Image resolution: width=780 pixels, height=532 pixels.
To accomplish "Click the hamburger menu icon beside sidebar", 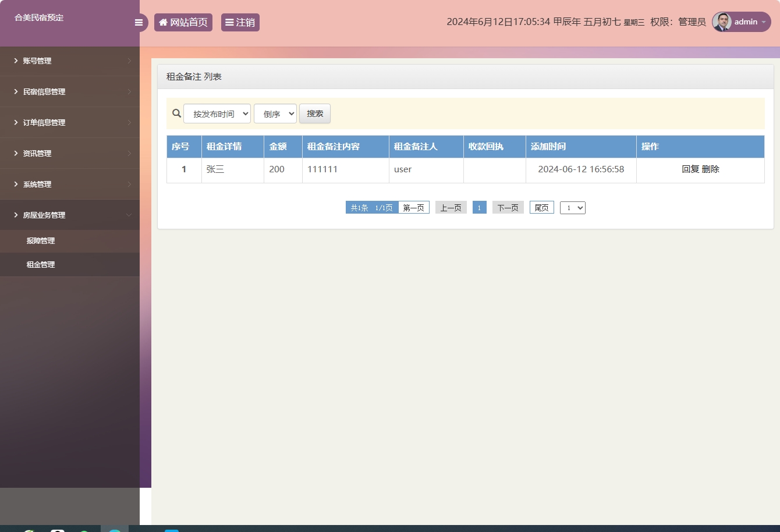I will (139, 22).
